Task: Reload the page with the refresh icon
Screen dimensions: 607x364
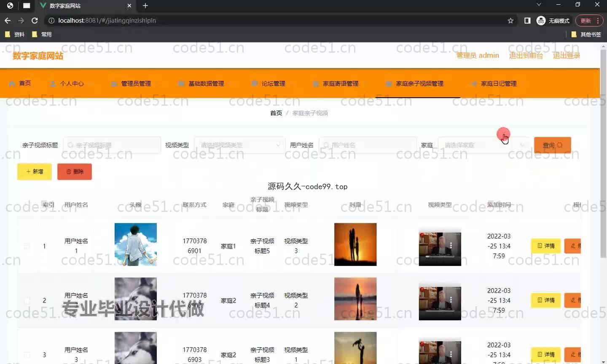Action: 35,20
